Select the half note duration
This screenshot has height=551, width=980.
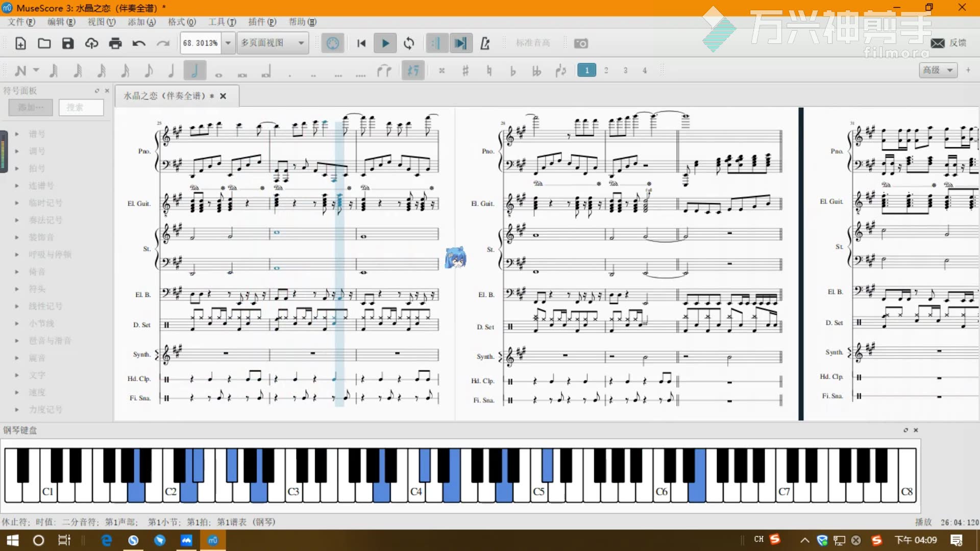194,70
